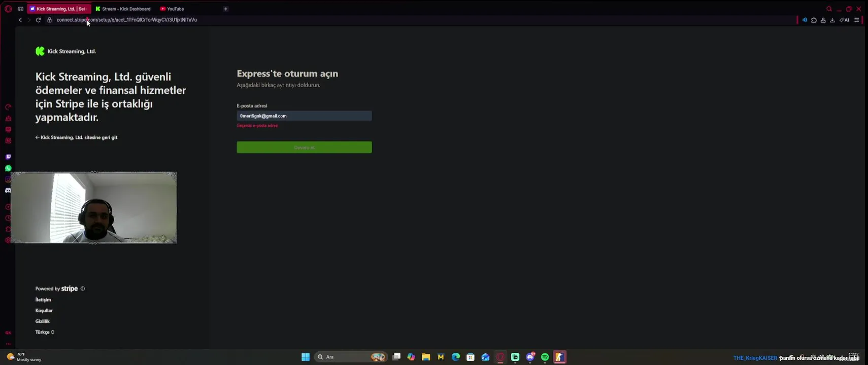Switch to the YouTube tab
The height and width of the screenshot is (365, 868).
pos(173,9)
